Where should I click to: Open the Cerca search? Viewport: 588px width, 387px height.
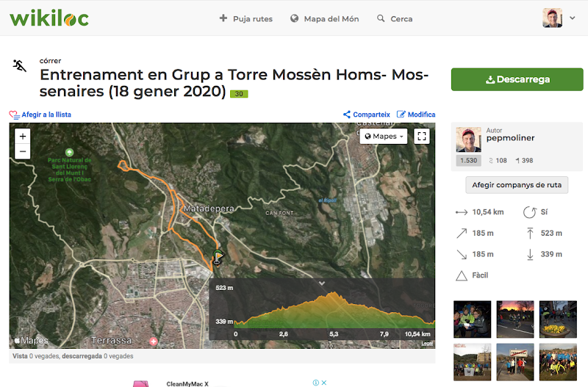(395, 19)
